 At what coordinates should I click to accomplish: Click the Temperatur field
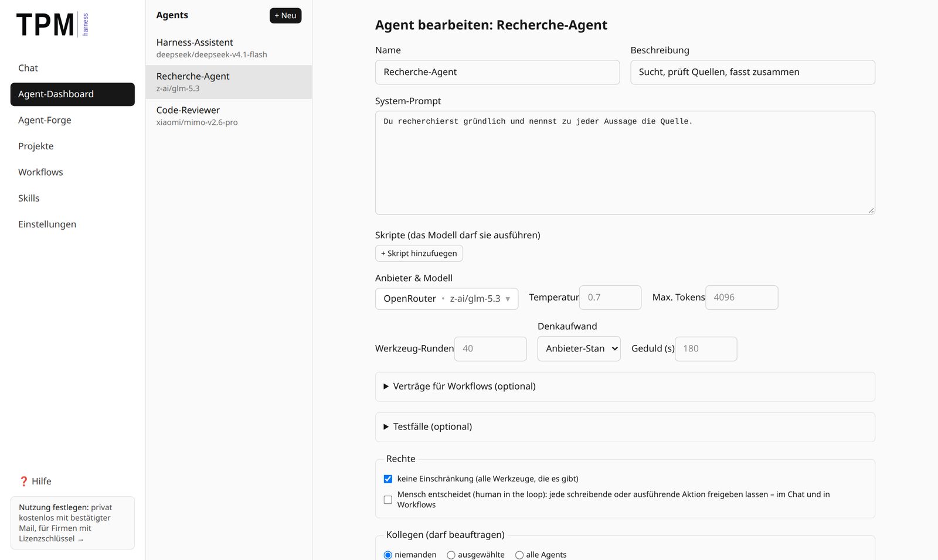(610, 298)
